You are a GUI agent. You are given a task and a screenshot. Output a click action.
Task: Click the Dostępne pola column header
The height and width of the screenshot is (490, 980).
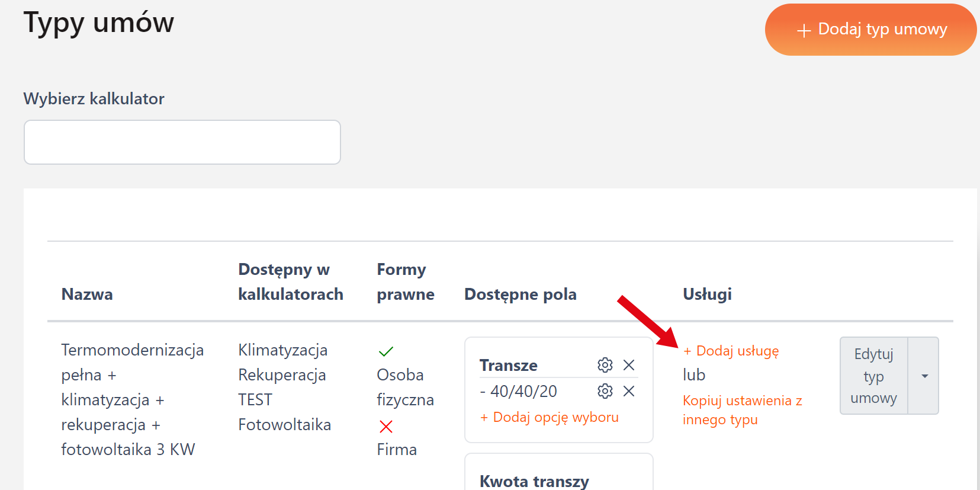click(520, 294)
